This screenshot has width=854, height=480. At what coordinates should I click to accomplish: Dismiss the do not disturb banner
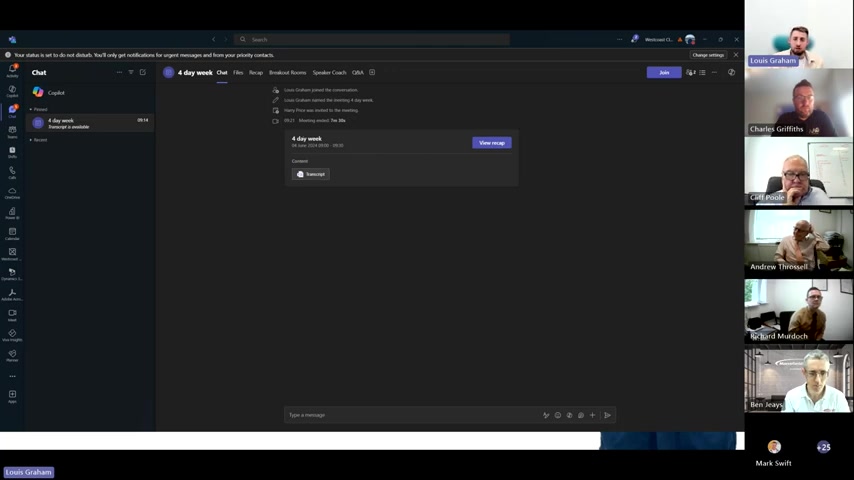(x=736, y=55)
